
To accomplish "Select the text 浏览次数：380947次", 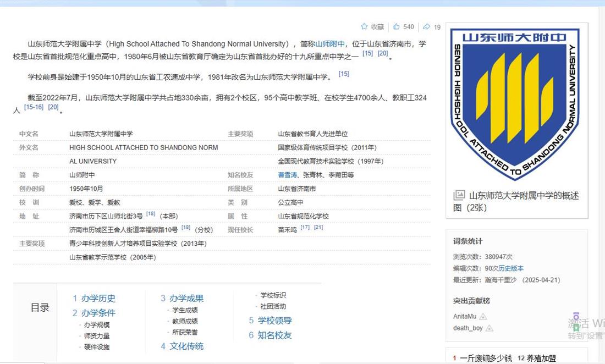I will (483, 257).
